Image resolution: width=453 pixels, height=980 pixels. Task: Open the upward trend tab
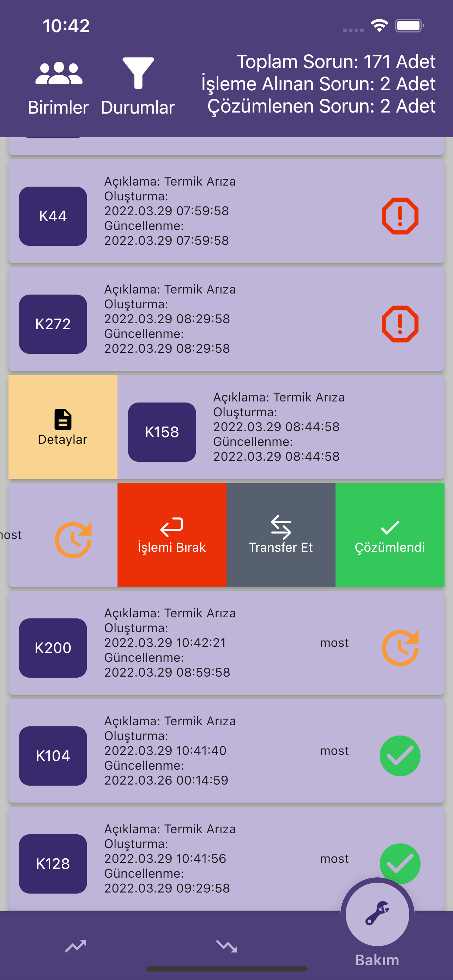pyautogui.click(x=76, y=946)
